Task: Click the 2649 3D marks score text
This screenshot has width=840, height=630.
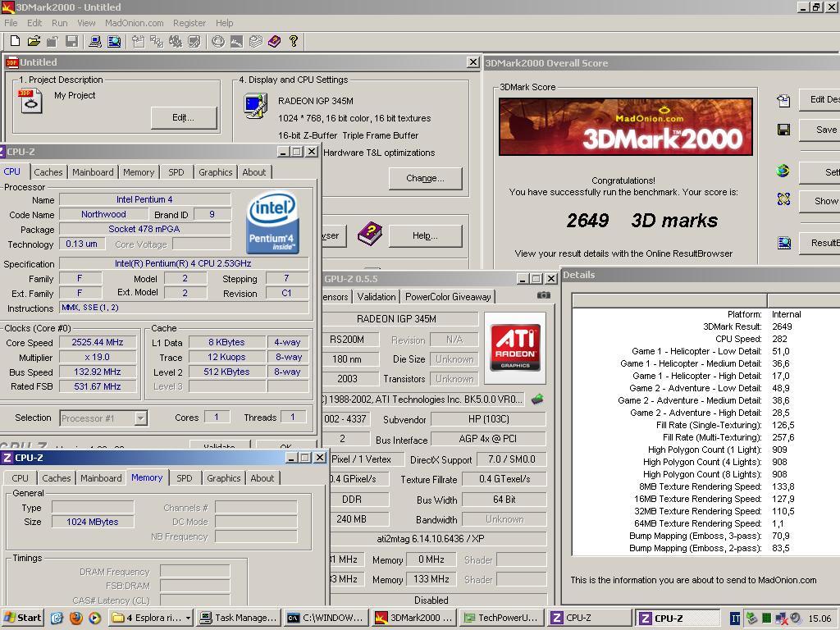Action: tap(641, 220)
